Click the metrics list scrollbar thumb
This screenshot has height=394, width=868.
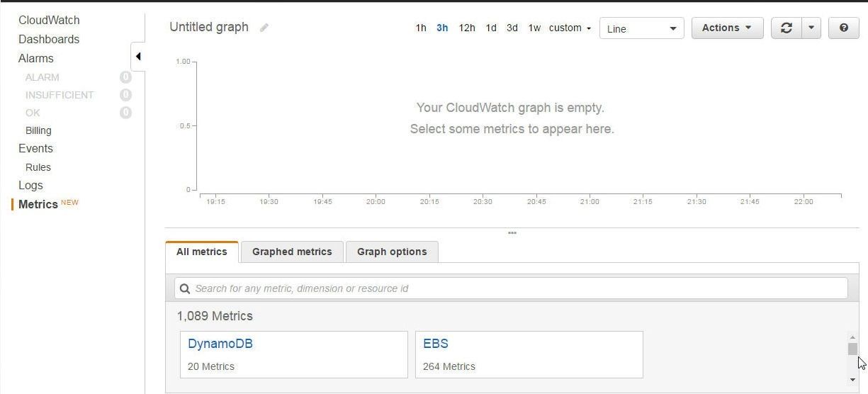point(852,349)
